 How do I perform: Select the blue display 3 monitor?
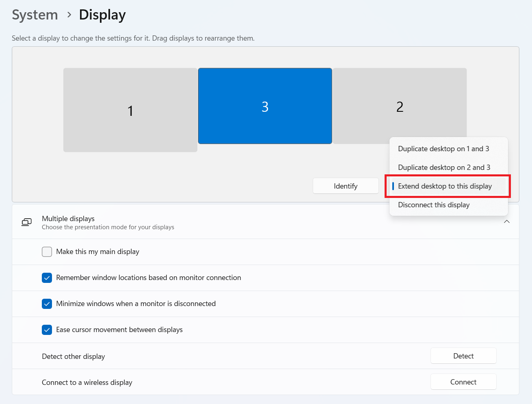(265, 106)
